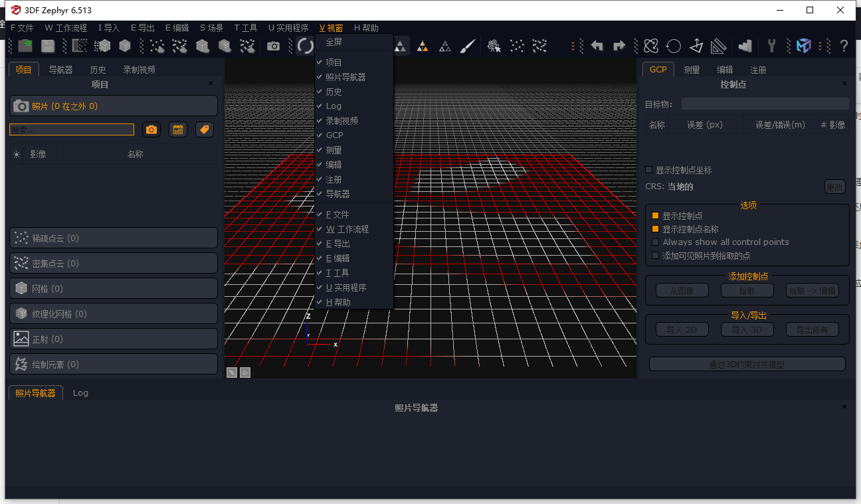The height and width of the screenshot is (504, 861).
Task: Click the sun icon column header
Action: [x=17, y=154]
